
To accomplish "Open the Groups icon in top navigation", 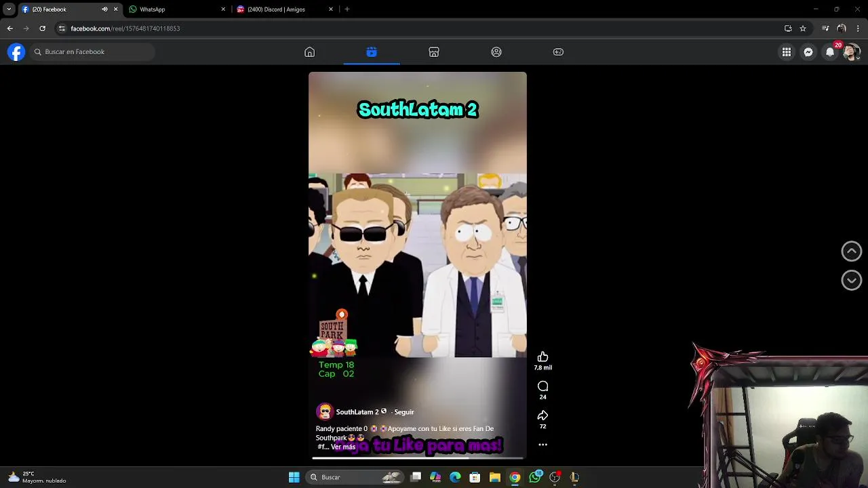I will coord(496,52).
